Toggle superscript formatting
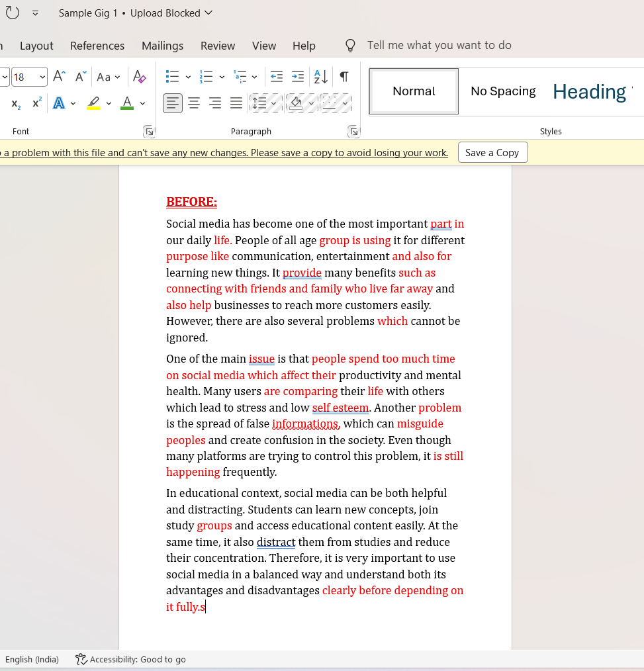 (x=37, y=103)
